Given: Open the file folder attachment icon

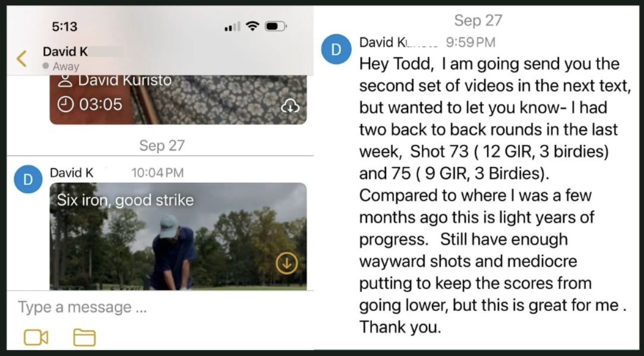Looking at the screenshot, I should [84, 338].
